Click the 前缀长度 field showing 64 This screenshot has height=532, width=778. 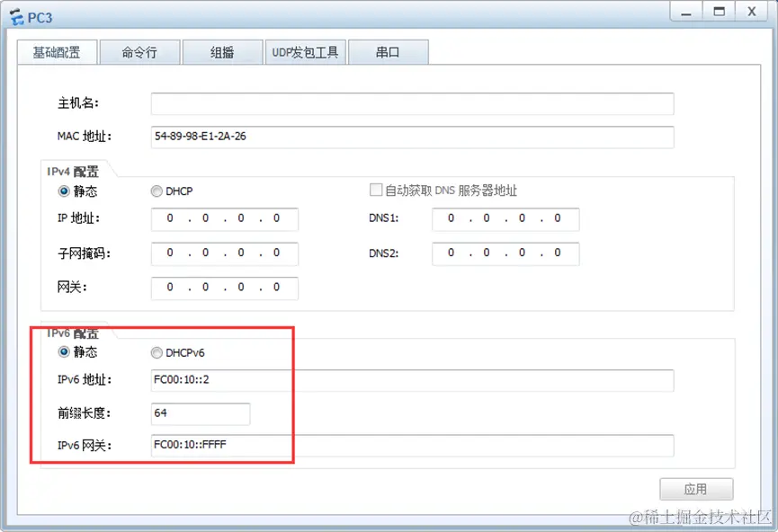coord(201,413)
